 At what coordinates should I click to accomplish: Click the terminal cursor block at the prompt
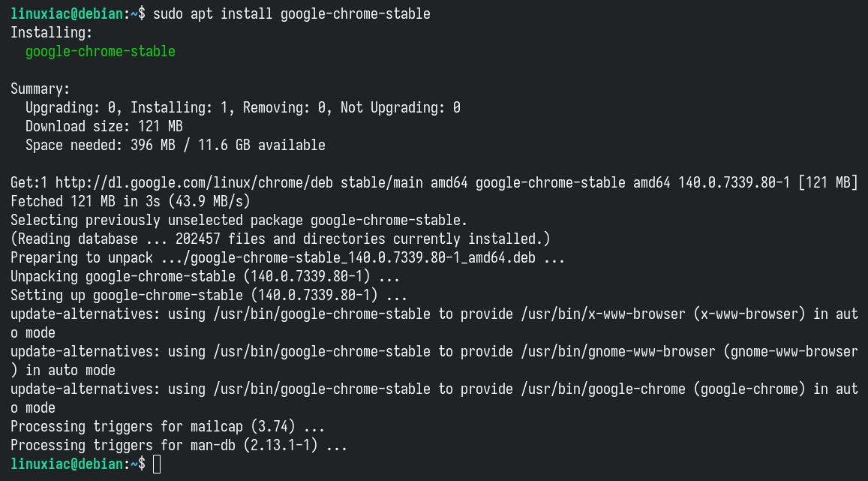coord(157,464)
